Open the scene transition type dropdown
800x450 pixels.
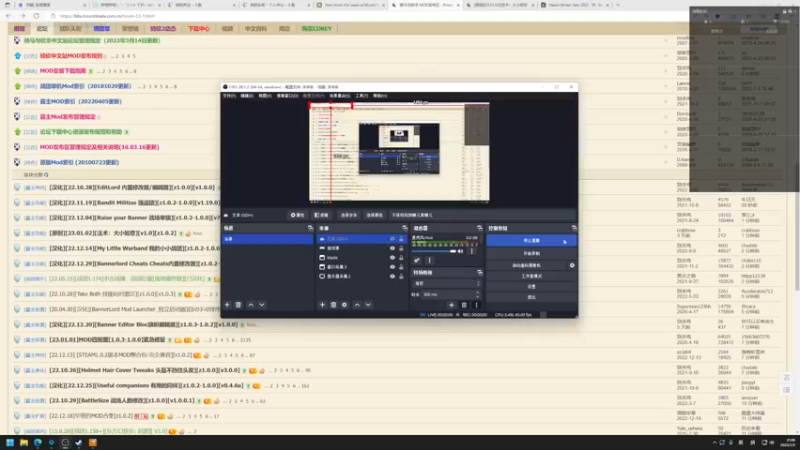pos(446,283)
